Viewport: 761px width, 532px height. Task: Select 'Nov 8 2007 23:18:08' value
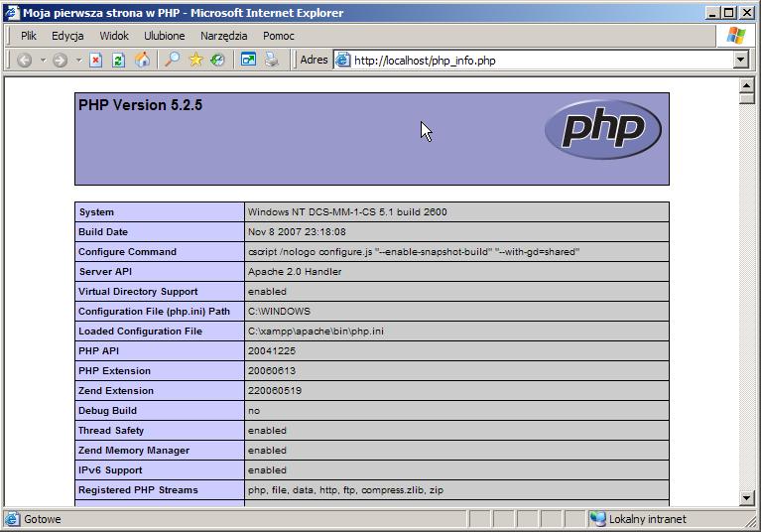click(x=297, y=232)
